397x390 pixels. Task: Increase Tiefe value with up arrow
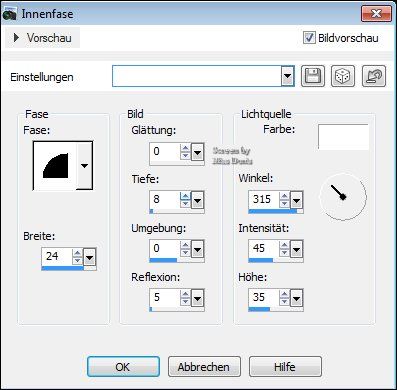(185, 195)
